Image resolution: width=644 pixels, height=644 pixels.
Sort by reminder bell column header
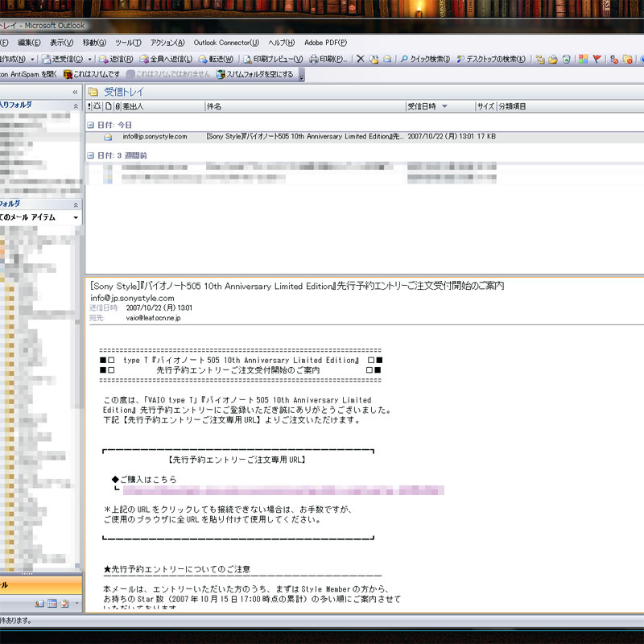97,106
